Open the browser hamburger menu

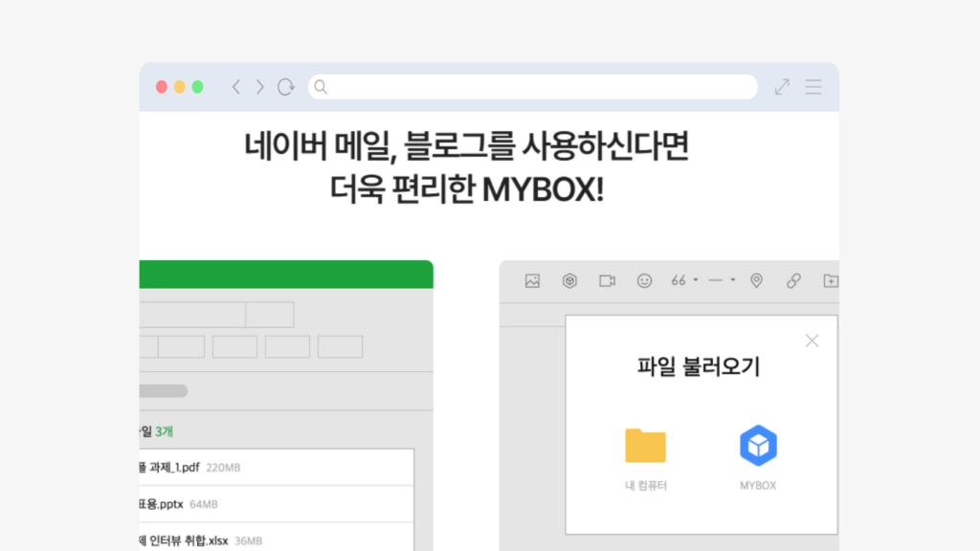click(813, 86)
